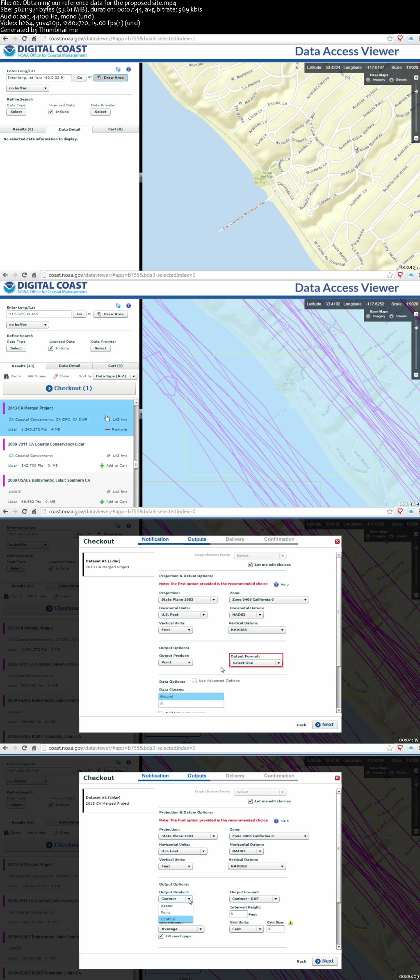Click the Interval/Height field showing 5

238,914
